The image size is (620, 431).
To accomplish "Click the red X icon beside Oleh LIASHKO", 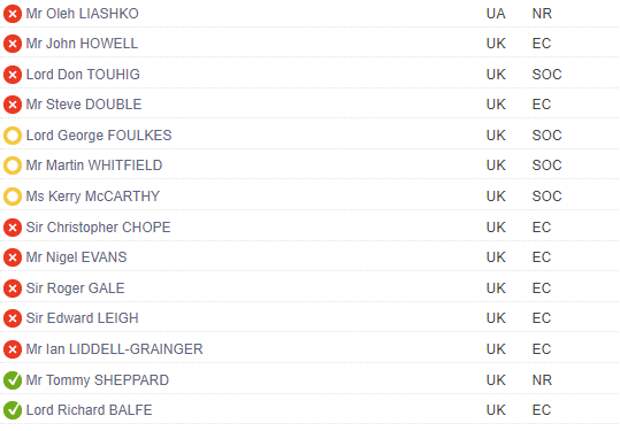I will click(x=12, y=14).
